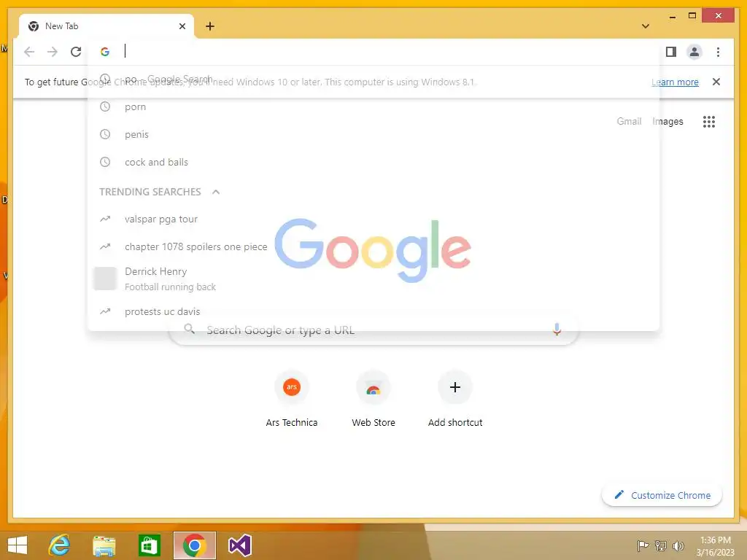
Task: Start voice search with microphone icon
Action: [557, 329]
